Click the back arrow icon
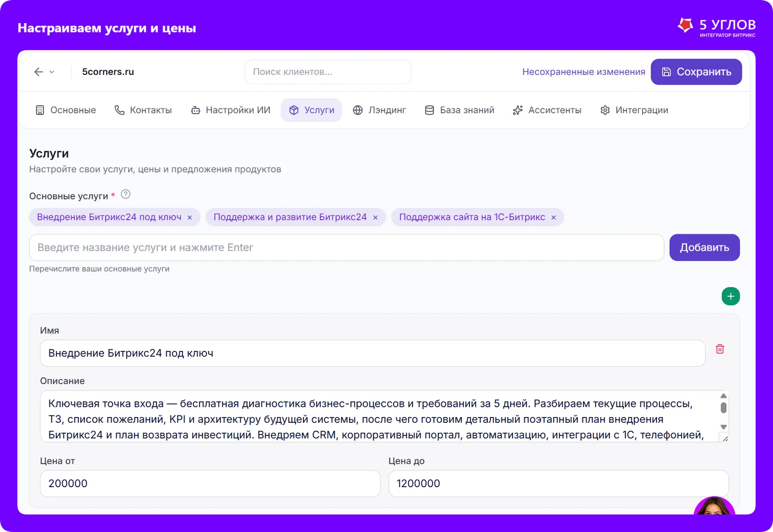The image size is (773, 532). [x=39, y=72]
